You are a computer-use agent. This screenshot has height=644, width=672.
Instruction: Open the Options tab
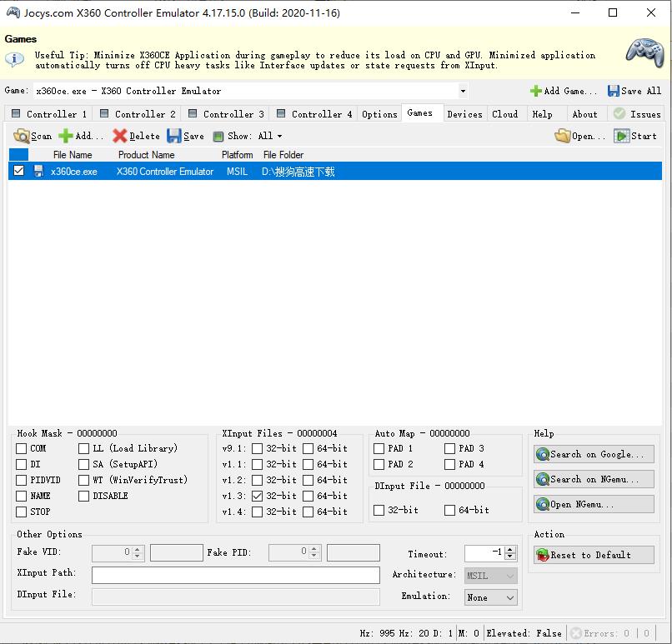point(379,114)
